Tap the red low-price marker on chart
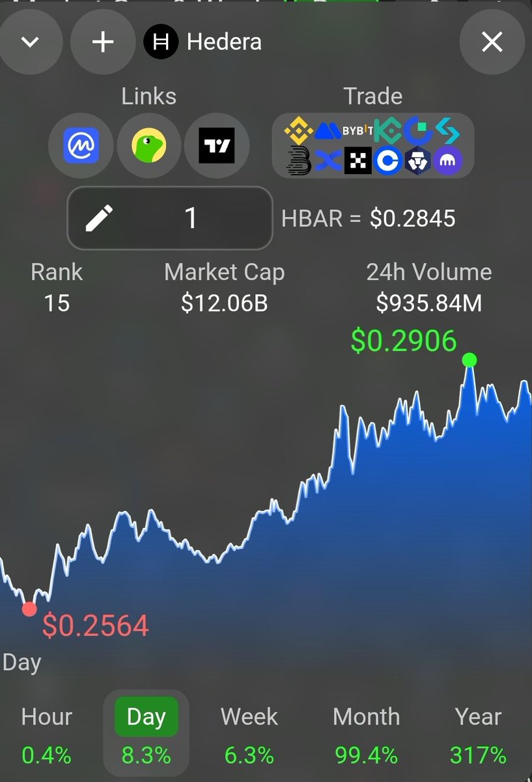The height and width of the screenshot is (782, 532). click(29, 609)
